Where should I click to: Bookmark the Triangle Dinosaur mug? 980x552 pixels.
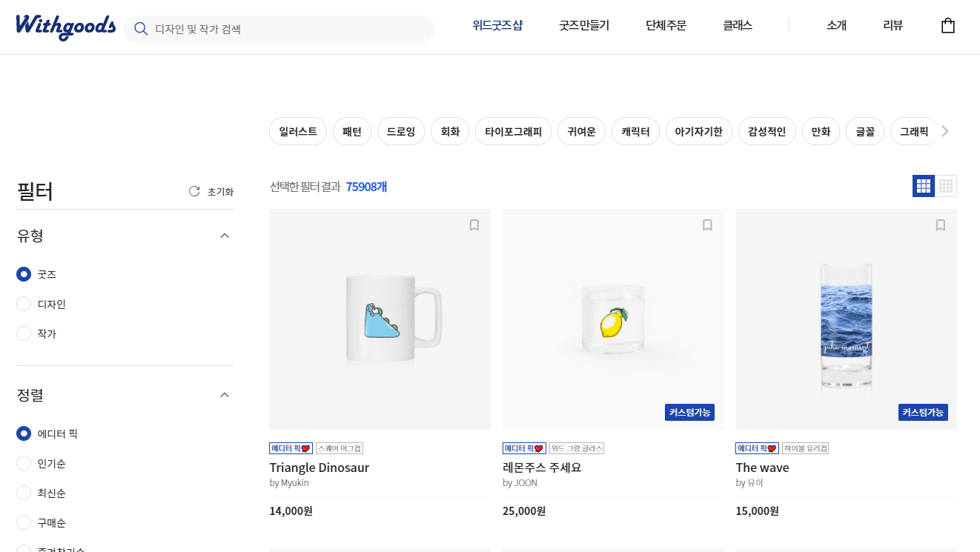click(474, 225)
